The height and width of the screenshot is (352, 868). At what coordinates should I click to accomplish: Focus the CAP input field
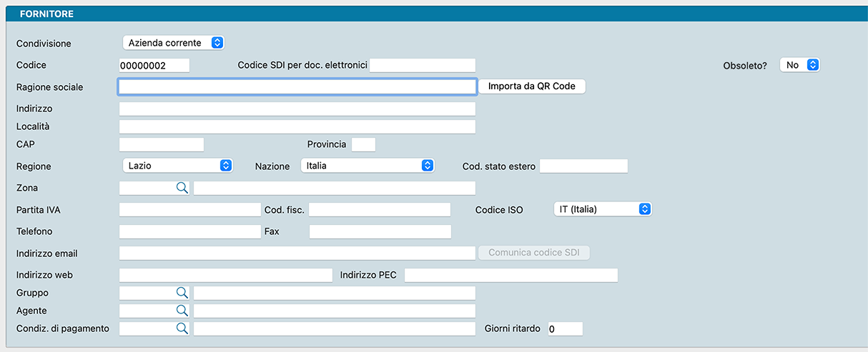tap(161, 145)
